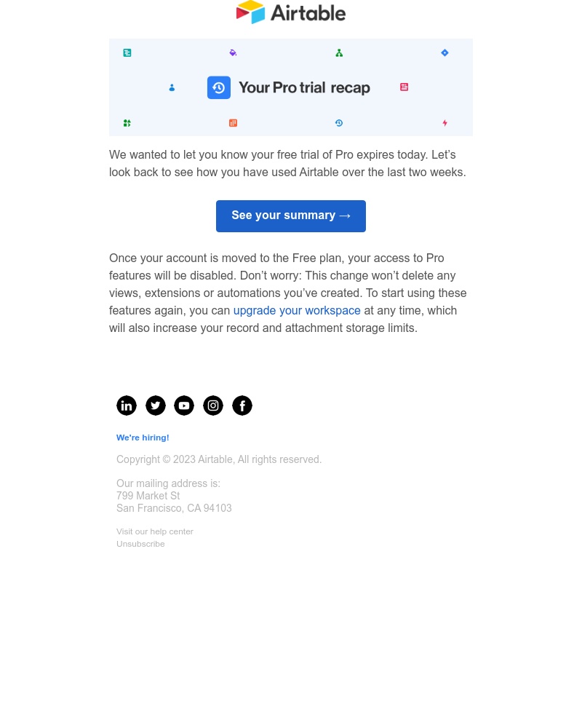Click the See your summary button
This screenshot has width=582, height=728.
coord(291,215)
